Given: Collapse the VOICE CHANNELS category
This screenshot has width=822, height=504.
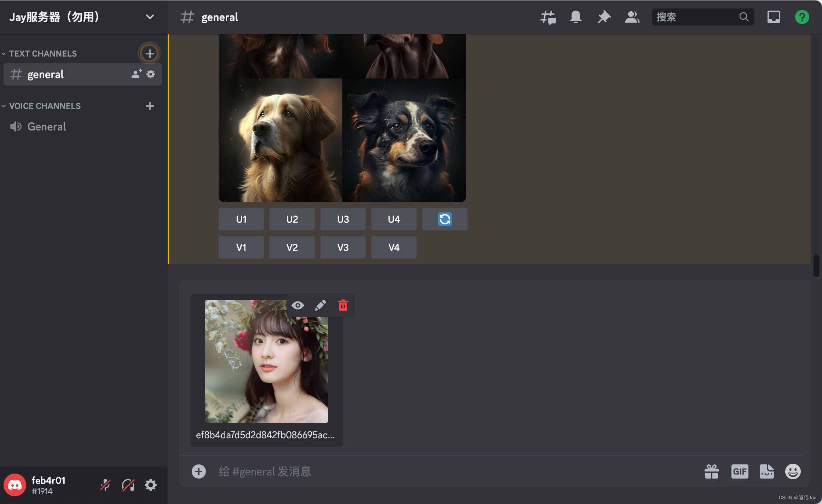Looking at the screenshot, I should click(x=45, y=106).
